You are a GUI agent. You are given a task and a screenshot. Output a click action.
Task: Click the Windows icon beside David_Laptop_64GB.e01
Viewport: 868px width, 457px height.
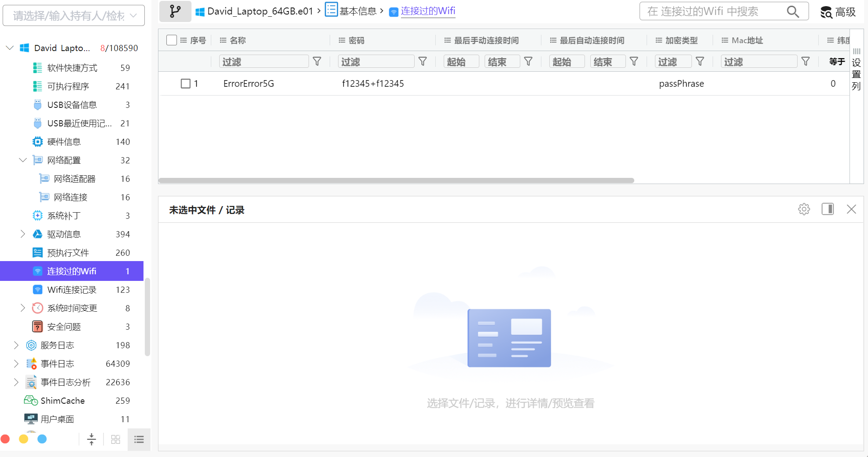[x=200, y=12]
